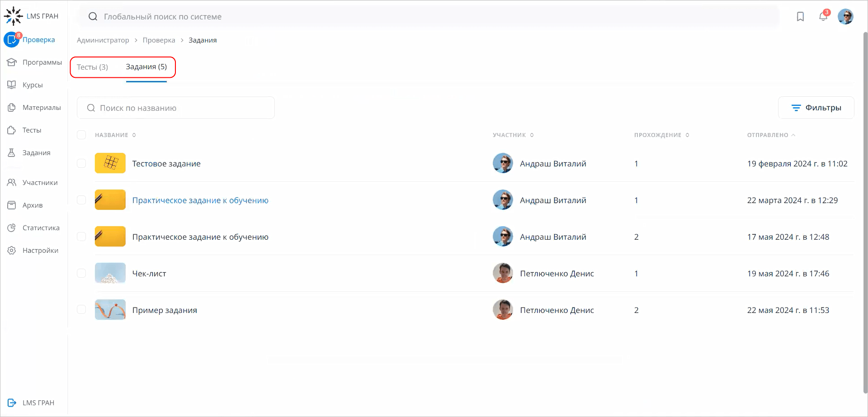Open the notifications bell
Viewport: 868px width, 417px height.
tap(823, 17)
